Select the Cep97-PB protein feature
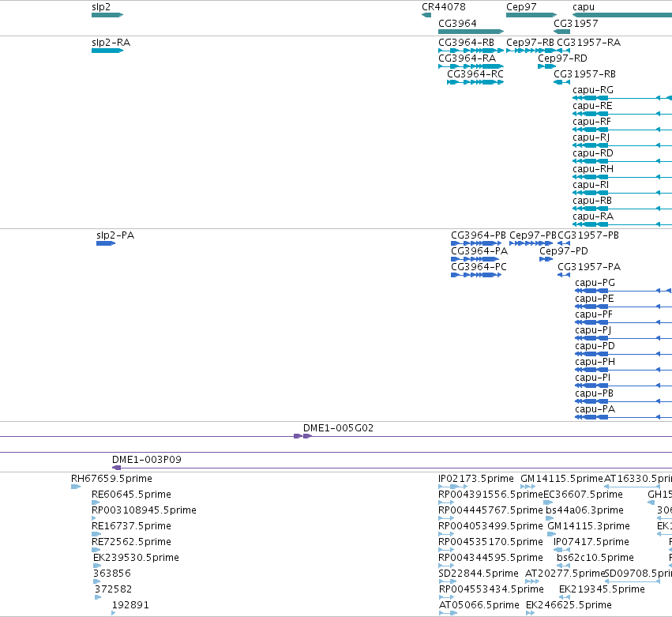The image size is (672, 617). click(531, 243)
